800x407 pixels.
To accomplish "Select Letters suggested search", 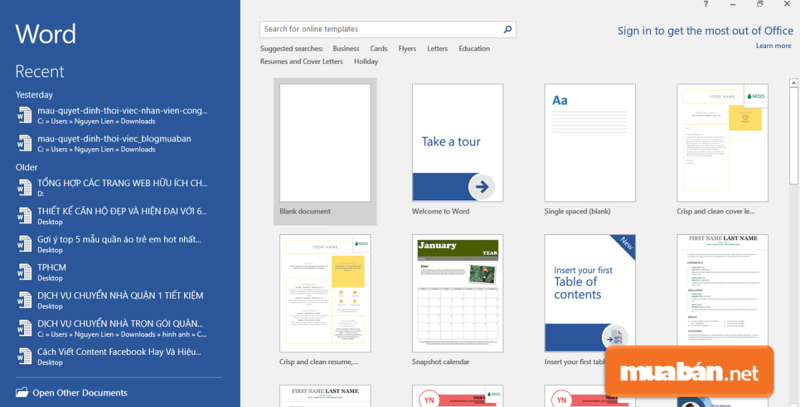I will tap(437, 48).
